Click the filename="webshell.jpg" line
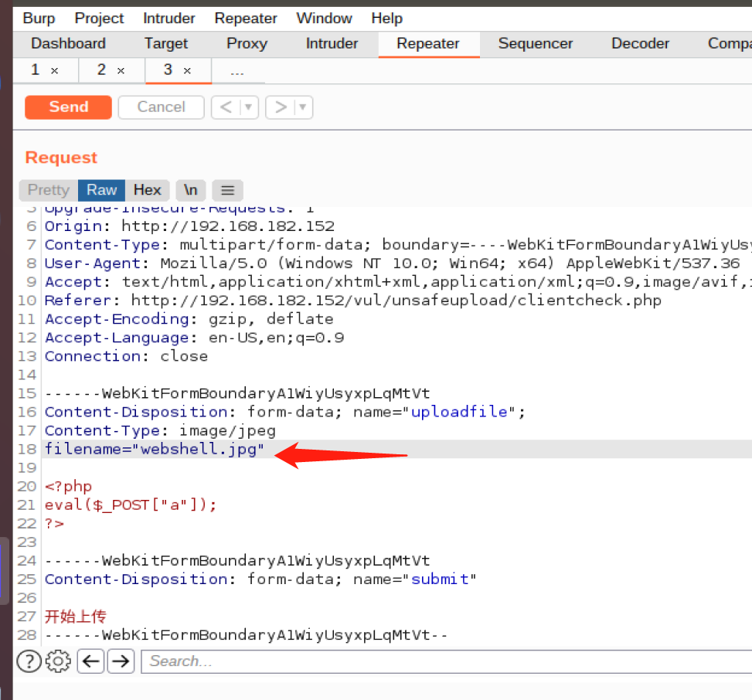This screenshot has width=752, height=700. pyautogui.click(x=155, y=449)
